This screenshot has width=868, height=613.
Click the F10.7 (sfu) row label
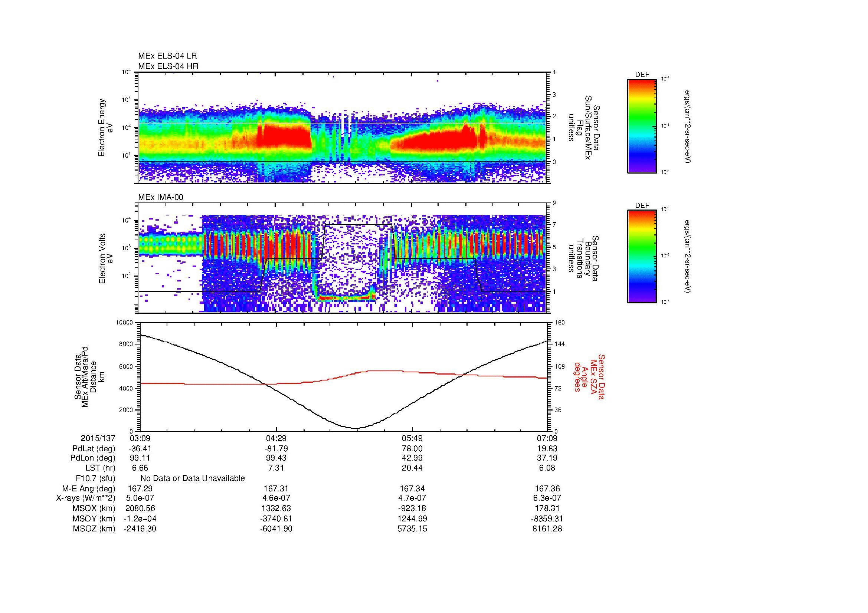tap(95, 478)
